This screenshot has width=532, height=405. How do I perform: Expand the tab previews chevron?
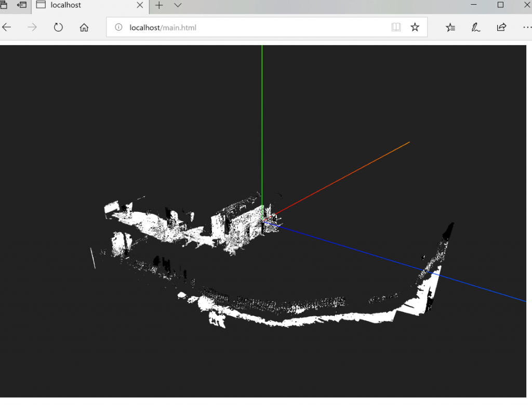178,5
